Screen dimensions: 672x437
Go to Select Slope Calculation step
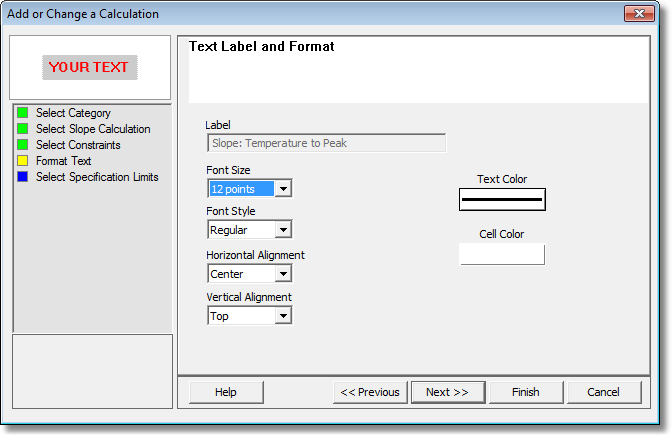click(x=93, y=129)
